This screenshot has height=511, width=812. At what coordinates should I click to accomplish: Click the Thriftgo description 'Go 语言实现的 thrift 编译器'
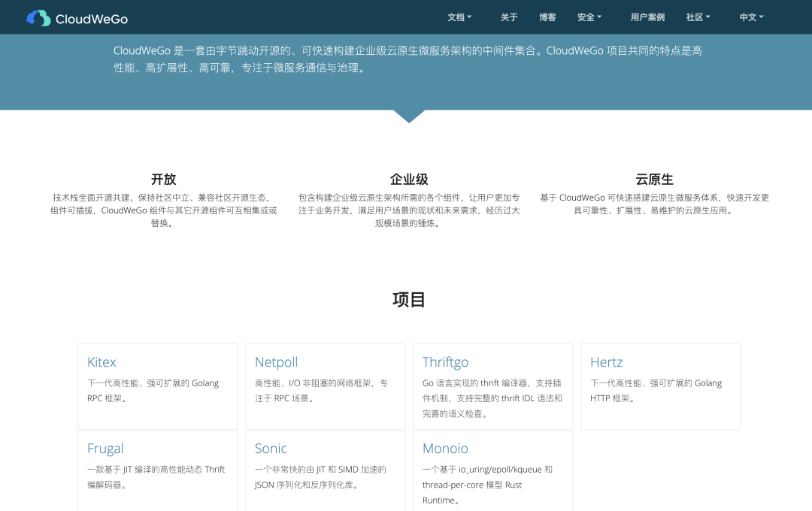[x=492, y=398]
